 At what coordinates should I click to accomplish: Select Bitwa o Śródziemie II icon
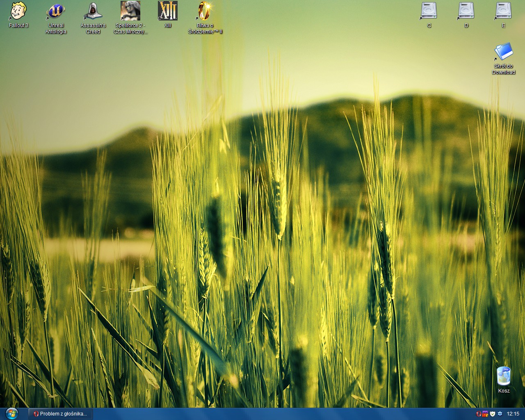[x=205, y=11]
